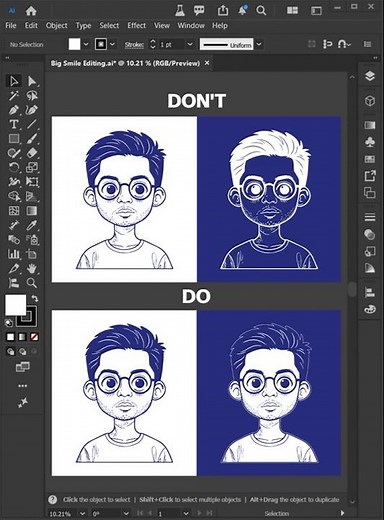Open Uniform stroke profile dropdown
Screen dimensions: 384x520
click(x=259, y=44)
